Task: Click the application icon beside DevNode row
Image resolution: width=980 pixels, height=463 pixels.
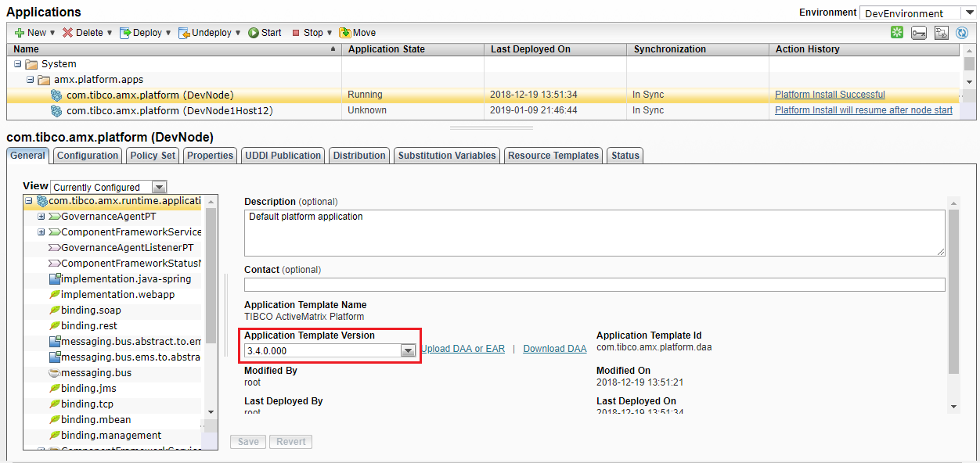Action: [56, 95]
